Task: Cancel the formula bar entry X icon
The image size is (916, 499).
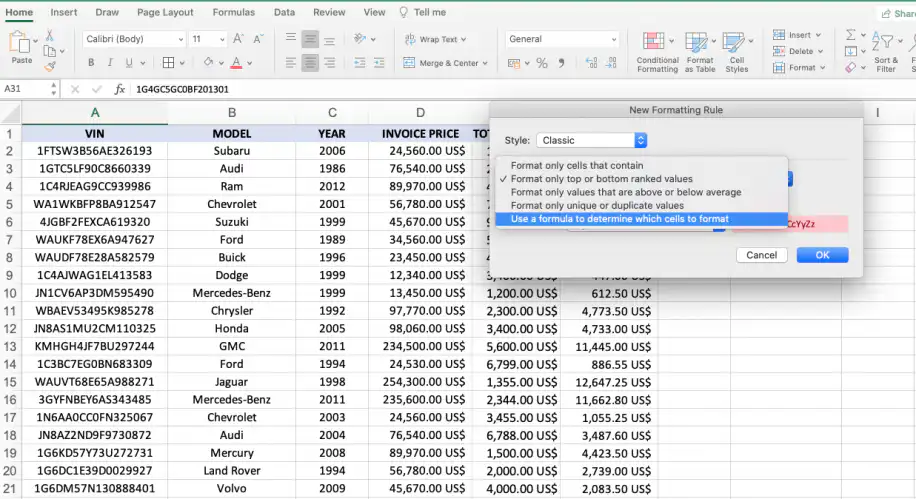Action: (75, 89)
